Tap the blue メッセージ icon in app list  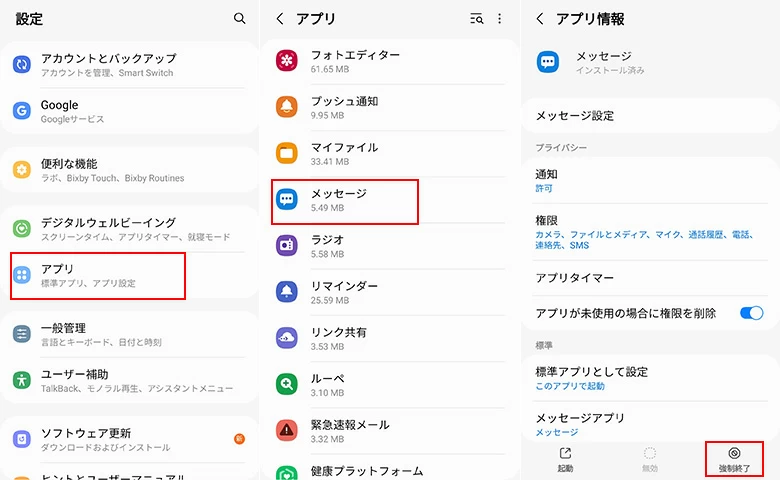287,199
